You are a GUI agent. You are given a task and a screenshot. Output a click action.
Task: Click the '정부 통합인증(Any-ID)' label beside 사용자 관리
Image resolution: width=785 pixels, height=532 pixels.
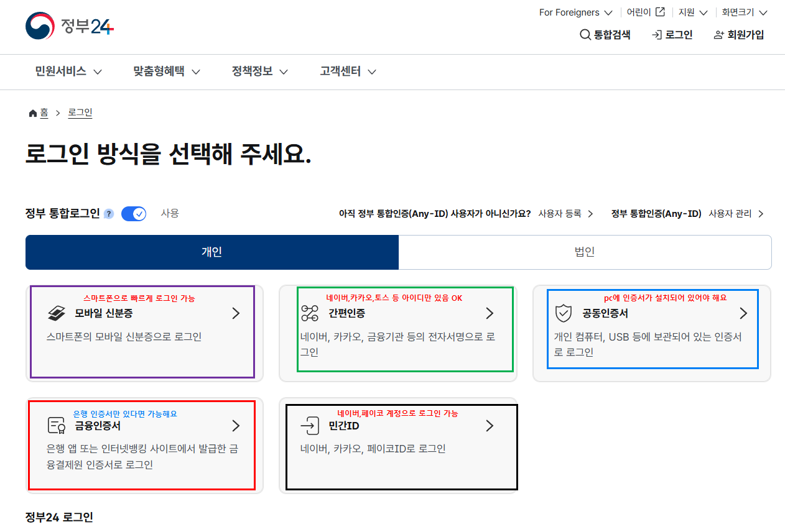(656, 214)
